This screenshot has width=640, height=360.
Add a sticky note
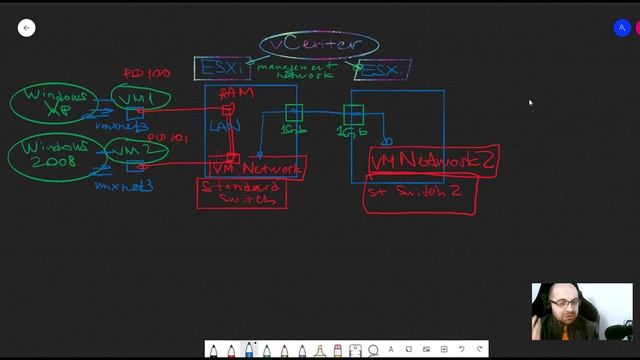point(409,349)
